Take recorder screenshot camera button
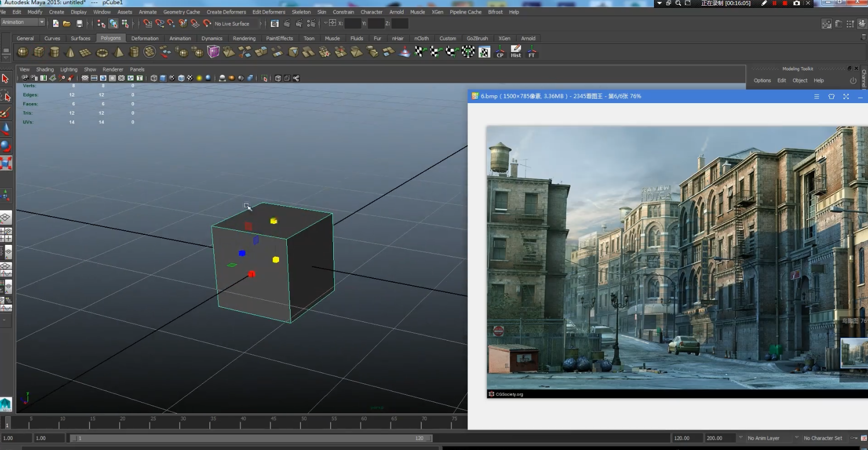 pyautogui.click(x=796, y=3)
